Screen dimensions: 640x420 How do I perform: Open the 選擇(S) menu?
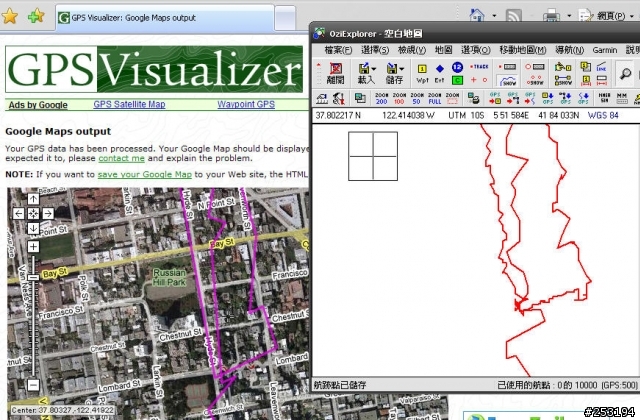[x=375, y=50]
